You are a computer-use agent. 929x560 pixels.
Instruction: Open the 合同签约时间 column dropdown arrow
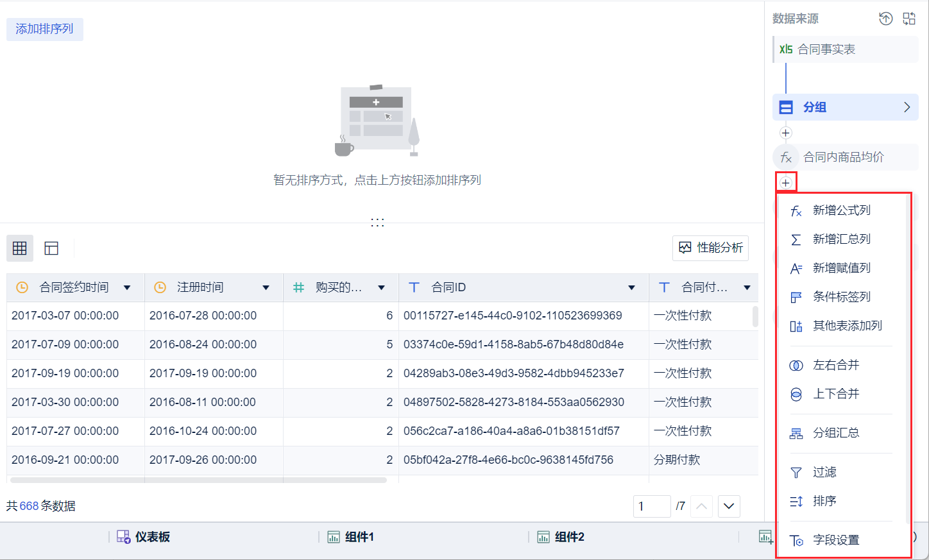coord(127,287)
